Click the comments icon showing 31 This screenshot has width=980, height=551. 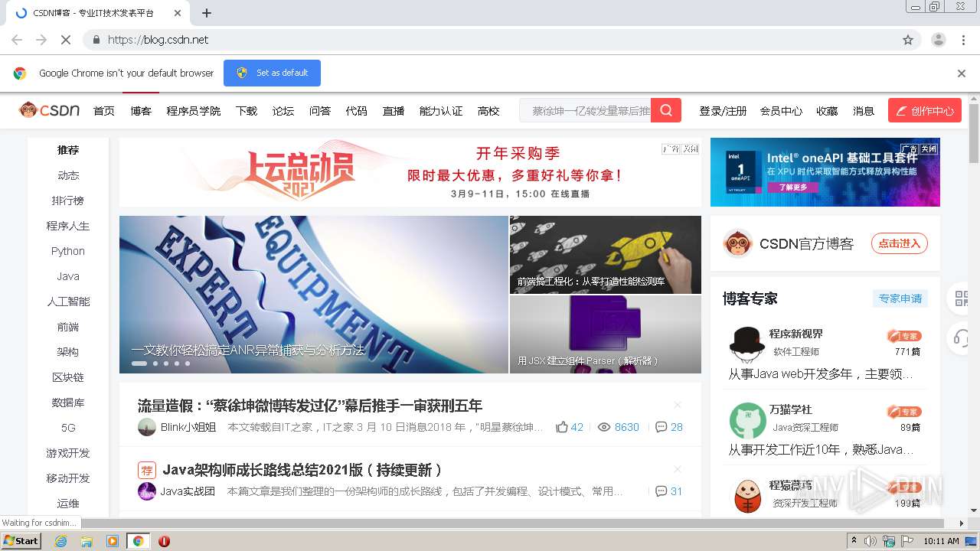pyautogui.click(x=661, y=491)
